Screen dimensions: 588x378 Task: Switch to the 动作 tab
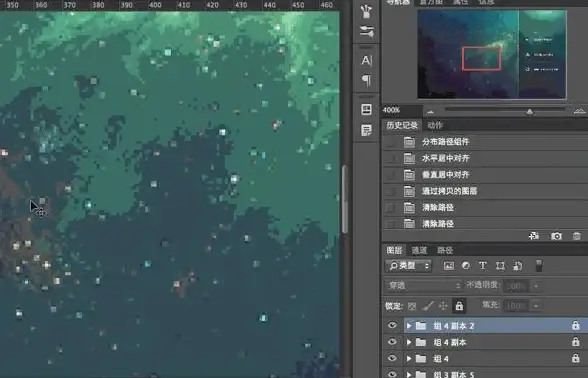435,126
